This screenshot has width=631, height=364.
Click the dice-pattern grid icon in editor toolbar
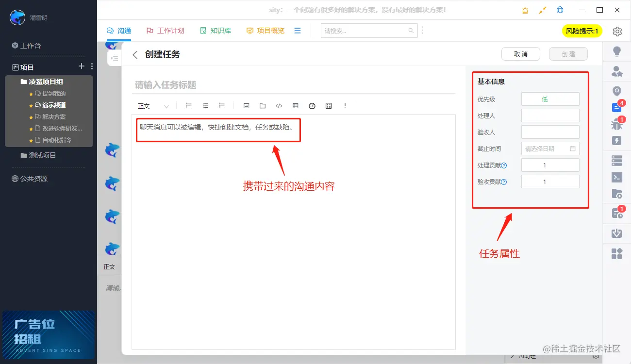click(x=329, y=106)
